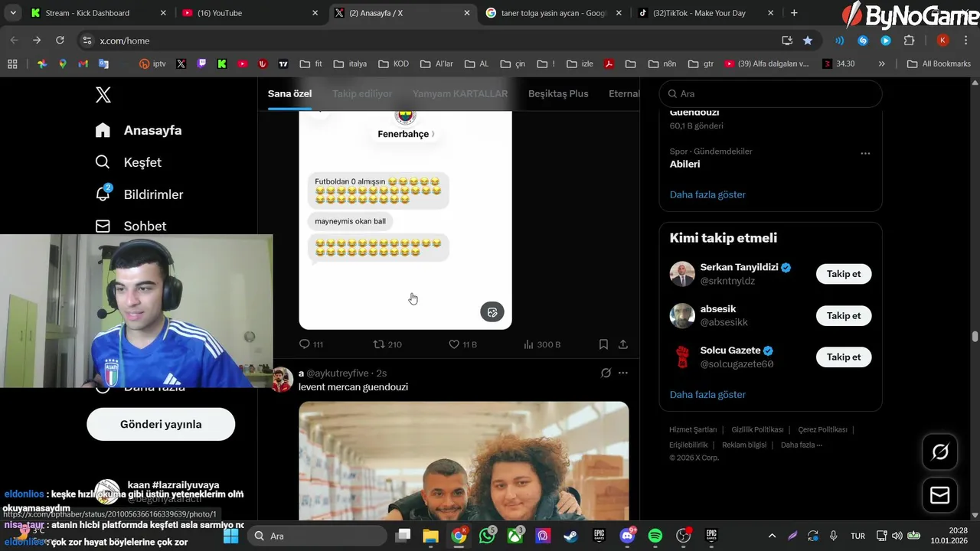Open All Bookmarks folder
Viewport: 980px width, 551px height.
pos(939,64)
